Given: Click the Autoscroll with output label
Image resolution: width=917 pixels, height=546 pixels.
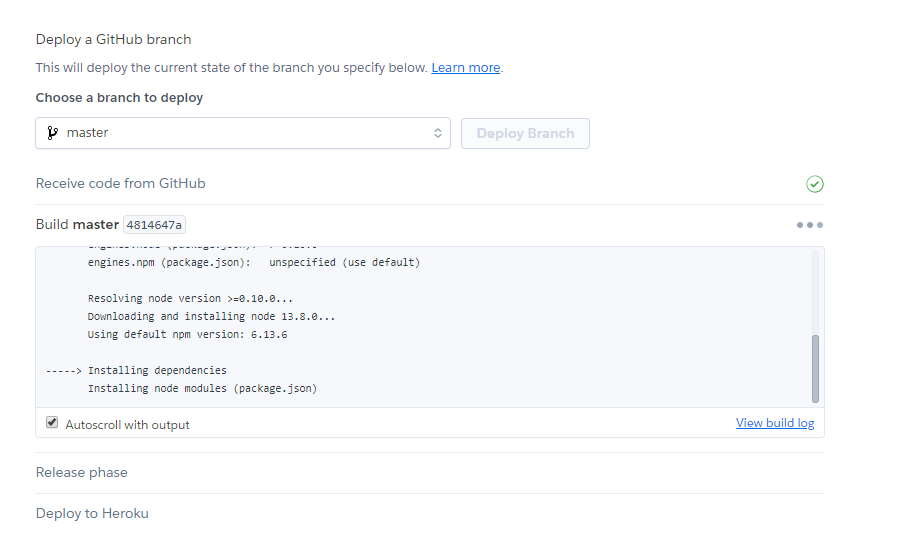Looking at the screenshot, I should tap(127, 425).
